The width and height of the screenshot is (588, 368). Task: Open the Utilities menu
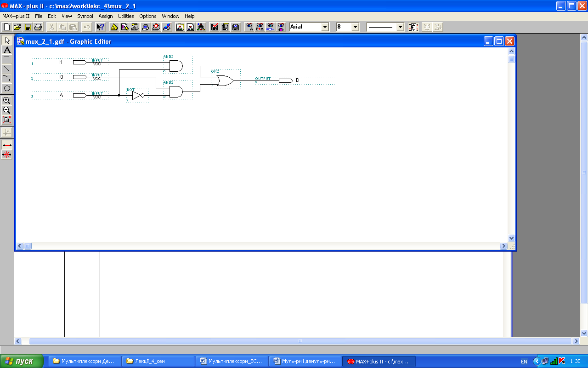pos(126,16)
